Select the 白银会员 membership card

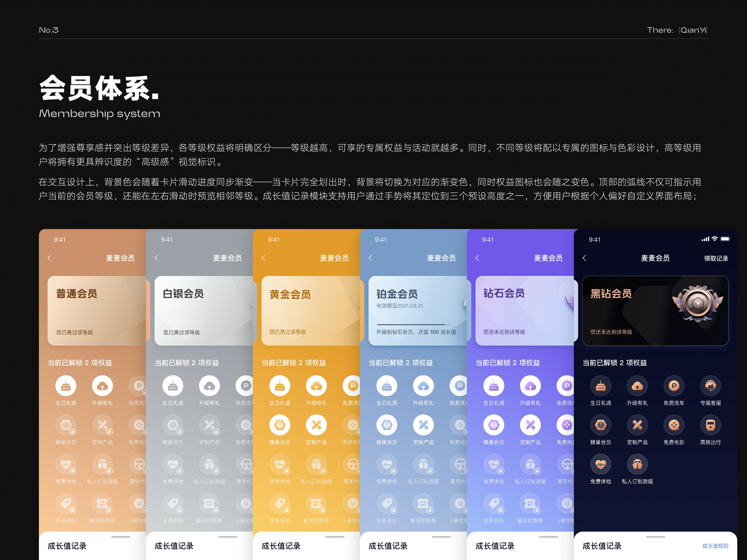pyautogui.click(x=204, y=311)
